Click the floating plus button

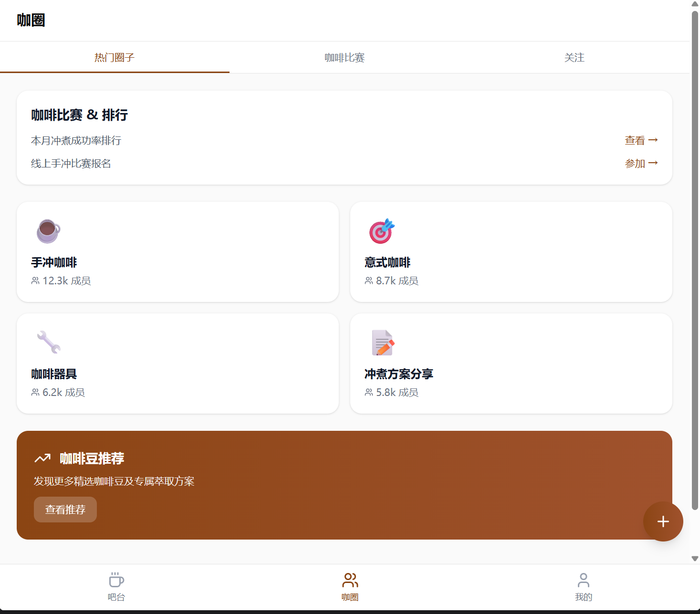pyautogui.click(x=663, y=521)
